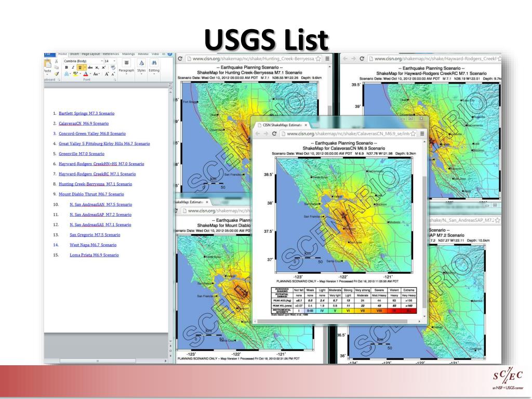This screenshot has width=532, height=399.
Task: Click the Grow Font icon
Action: [107, 74]
